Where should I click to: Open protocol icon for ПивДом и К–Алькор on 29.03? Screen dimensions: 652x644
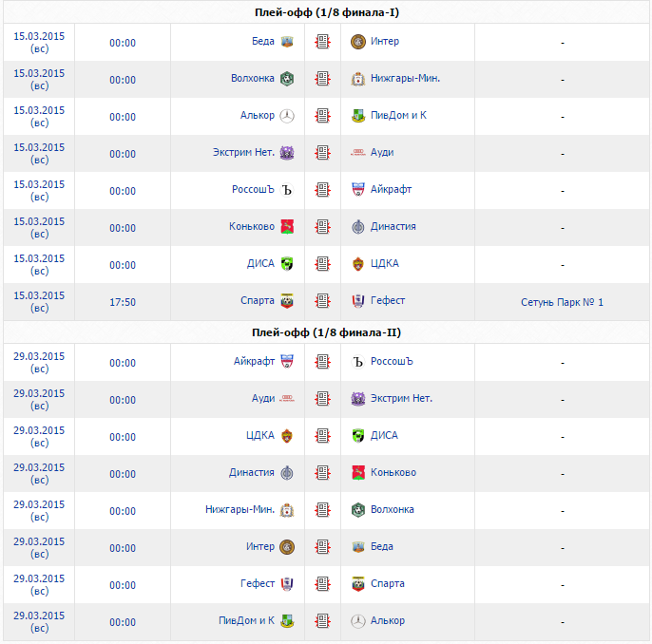pyautogui.click(x=323, y=621)
